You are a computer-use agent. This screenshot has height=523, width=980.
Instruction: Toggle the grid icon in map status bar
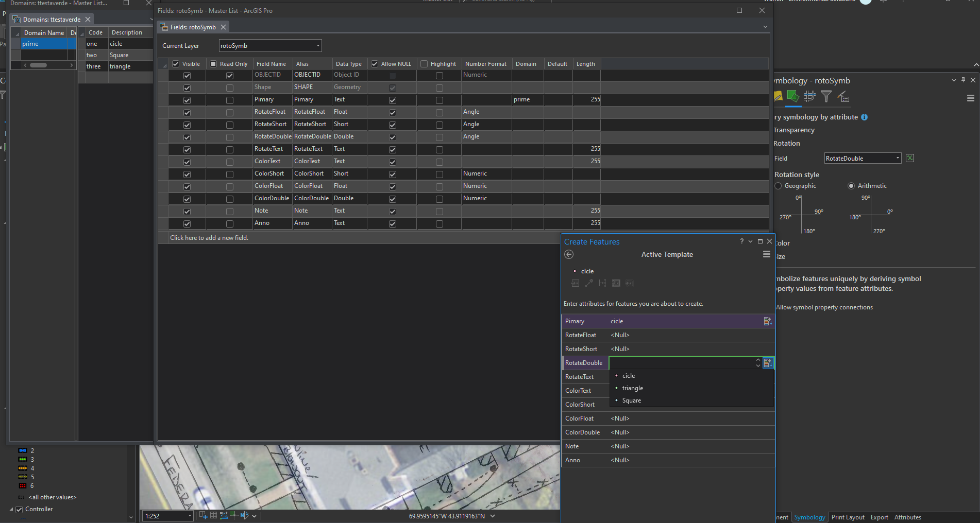(x=213, y=515)
